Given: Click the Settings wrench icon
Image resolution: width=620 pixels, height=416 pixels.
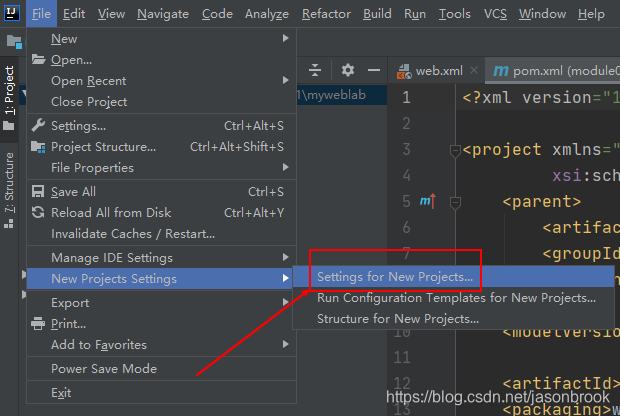Looking at the screenshot, I should [38, 125].
